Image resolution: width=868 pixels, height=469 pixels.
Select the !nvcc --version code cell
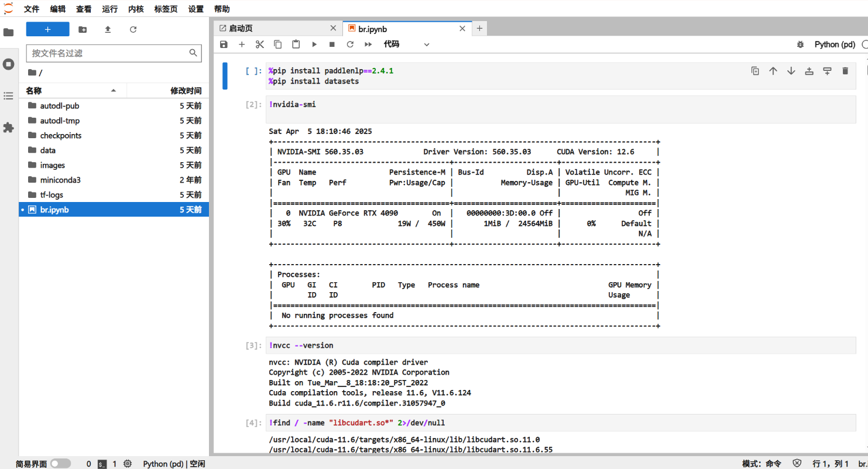pos(561,345)
